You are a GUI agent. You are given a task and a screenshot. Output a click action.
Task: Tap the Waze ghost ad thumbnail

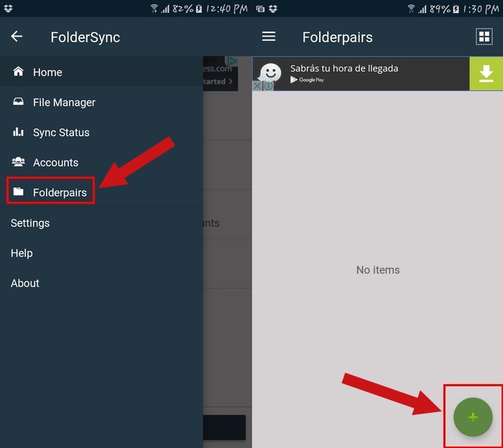[269, 73]
